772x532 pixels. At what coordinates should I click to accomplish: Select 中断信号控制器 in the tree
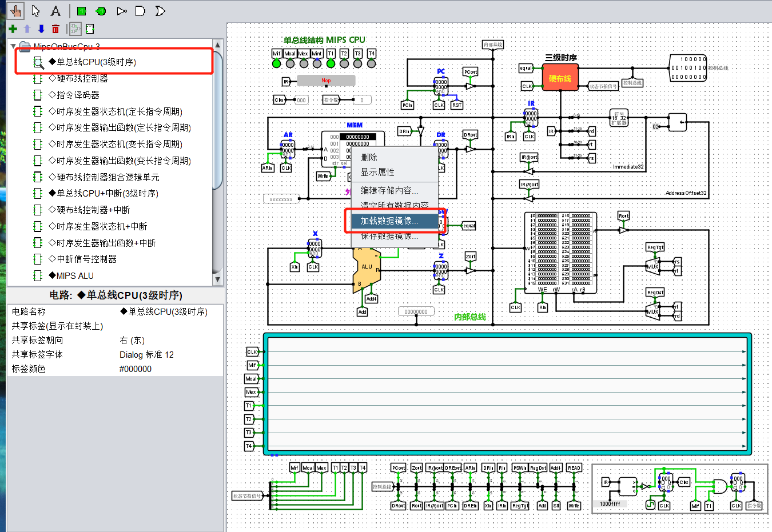point(82,259)
